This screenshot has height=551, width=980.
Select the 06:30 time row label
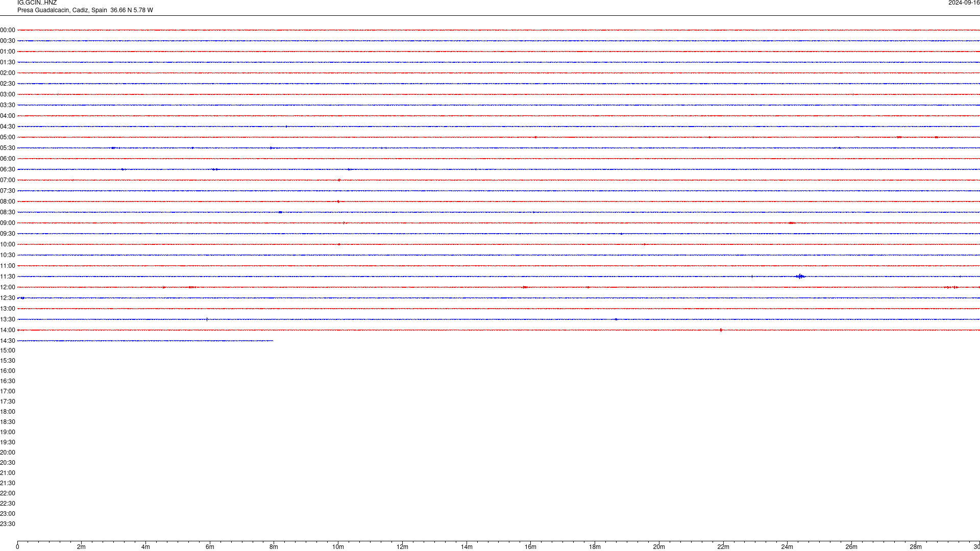click(x=8, y=169)
